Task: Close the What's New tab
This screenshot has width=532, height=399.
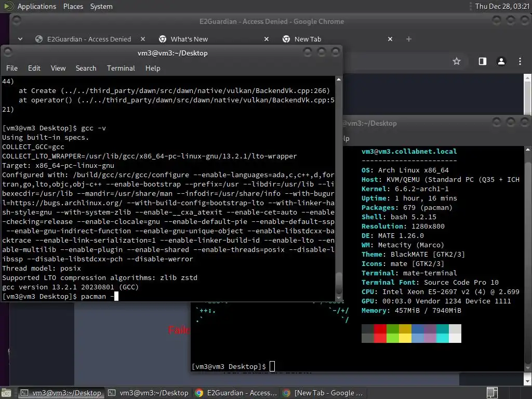Action: pos(267,39)
